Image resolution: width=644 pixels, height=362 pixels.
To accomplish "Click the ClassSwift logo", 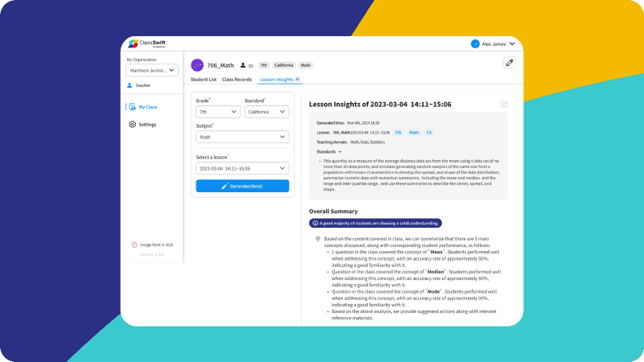I will 147,43.
